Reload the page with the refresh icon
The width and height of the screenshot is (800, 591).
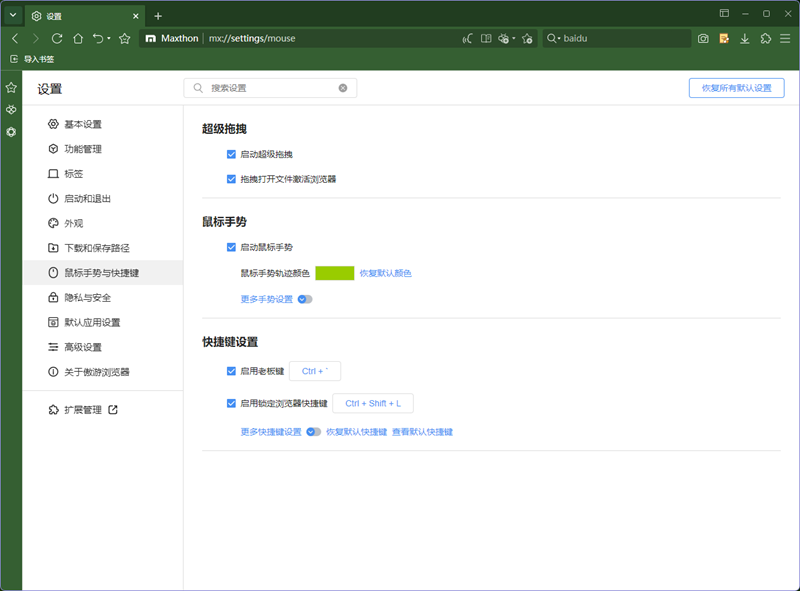click(x=57, y=38)
